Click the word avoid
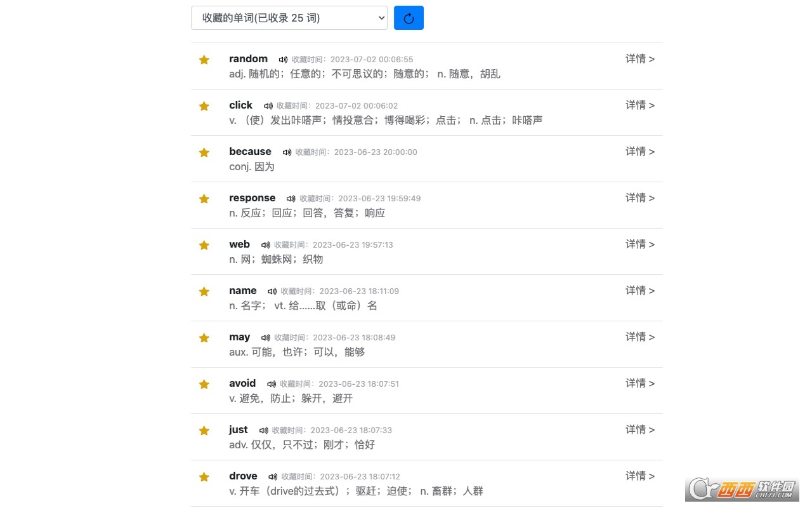This screenshot has width=812, height=508. (242, 383)
